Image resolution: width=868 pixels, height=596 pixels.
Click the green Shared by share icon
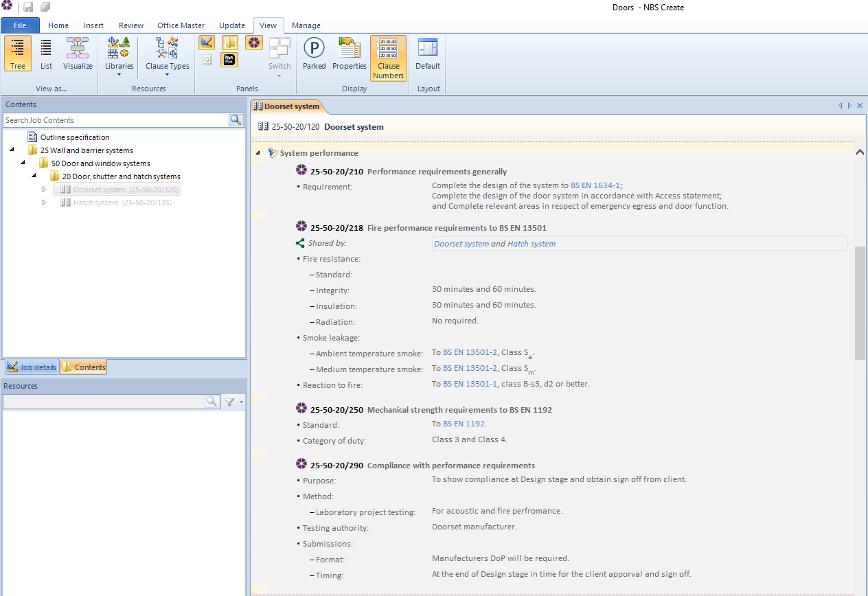pyautogui.click(x=300, y=243)
